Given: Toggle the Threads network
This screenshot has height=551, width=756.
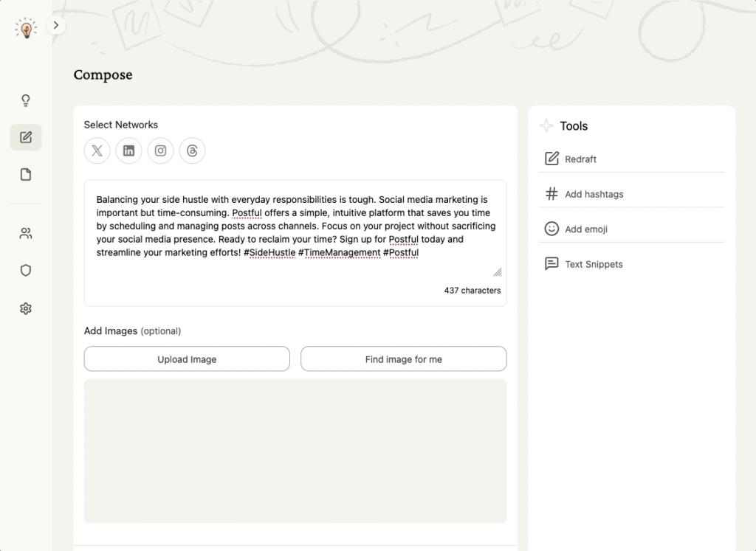Looking at the screenshot, I should (x=193, y=150).
